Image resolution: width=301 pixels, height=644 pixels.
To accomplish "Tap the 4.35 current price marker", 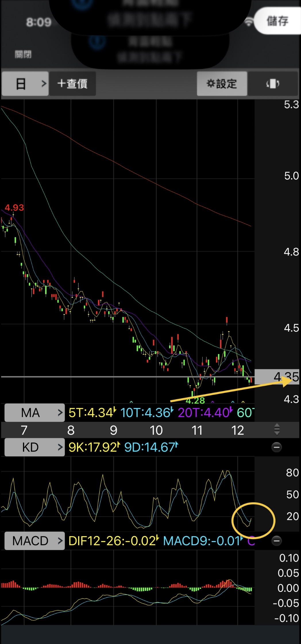I will (277, 376).
